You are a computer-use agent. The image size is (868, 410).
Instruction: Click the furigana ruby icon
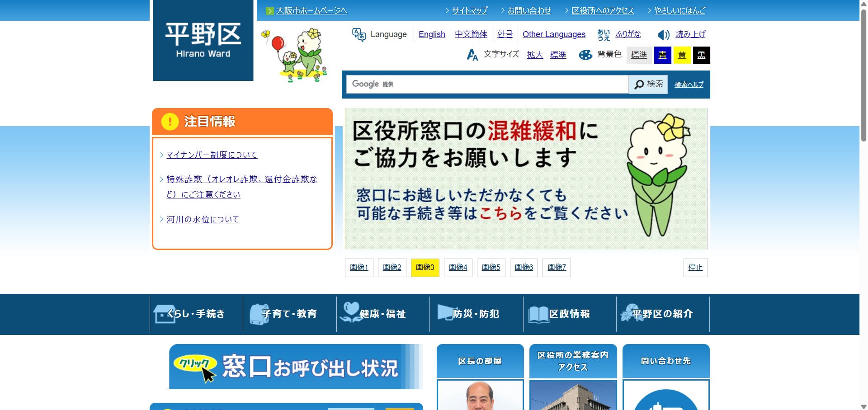pyautogui.click(x=603, y=35)
